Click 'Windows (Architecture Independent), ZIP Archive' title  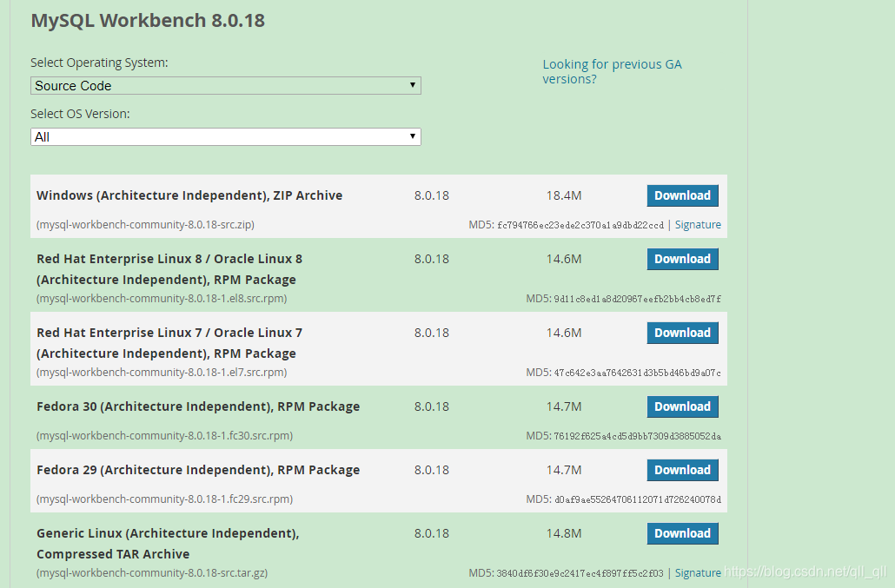(x=189, y=195)
